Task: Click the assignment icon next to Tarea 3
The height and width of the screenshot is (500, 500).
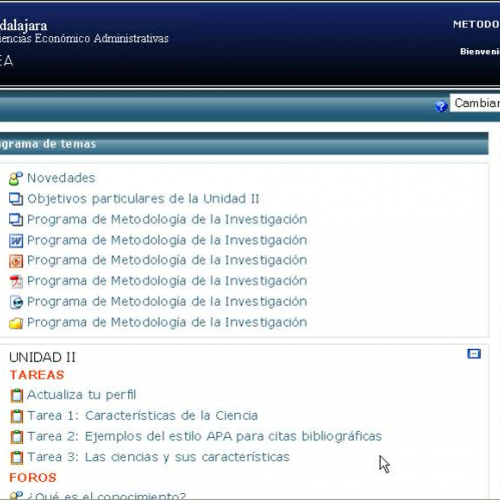Action: point(16,457)
